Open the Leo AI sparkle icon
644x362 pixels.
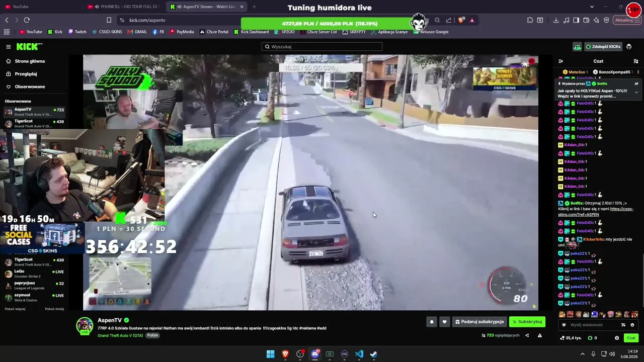pos(596,20)
